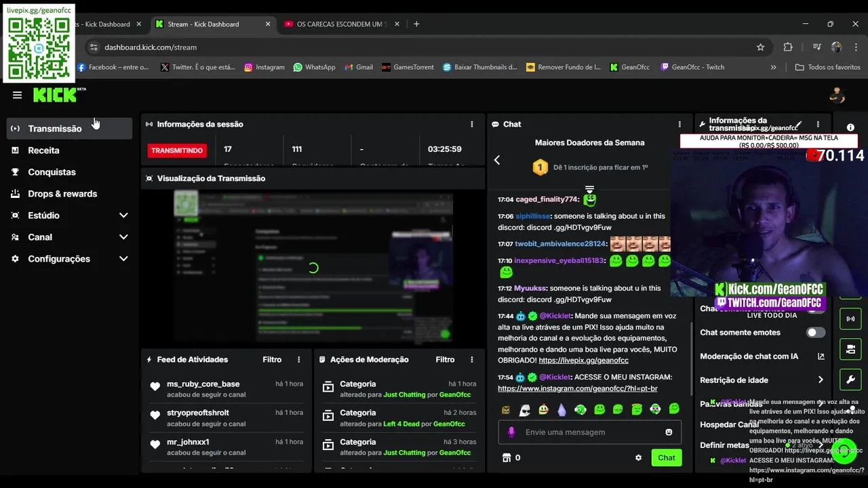868x488 pixels.
Task: Select ms_ruby_core_base in activity feed
Action: pos(203,384)
